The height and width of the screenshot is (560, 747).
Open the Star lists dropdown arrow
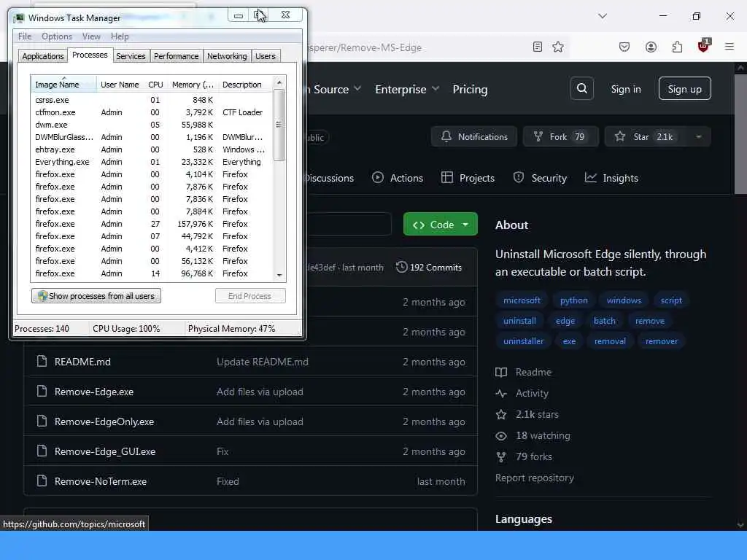coord(698,136)
